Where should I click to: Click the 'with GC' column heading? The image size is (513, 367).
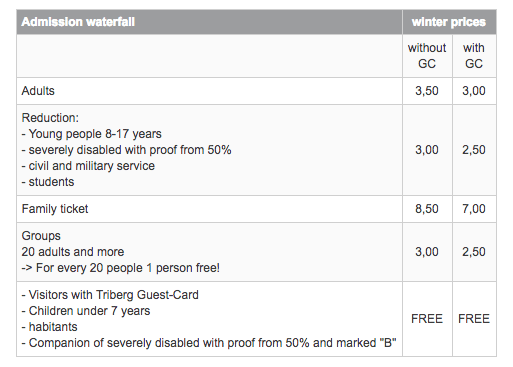[x=474, y=56]
